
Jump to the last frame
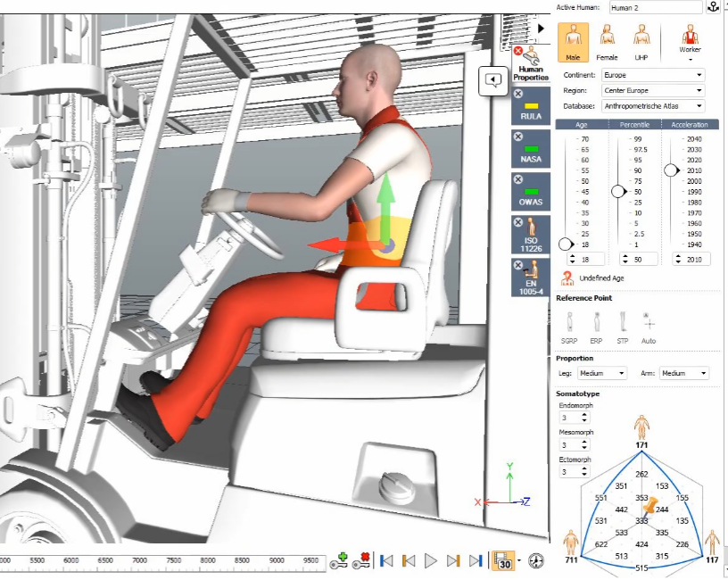(x=476, y=560)
